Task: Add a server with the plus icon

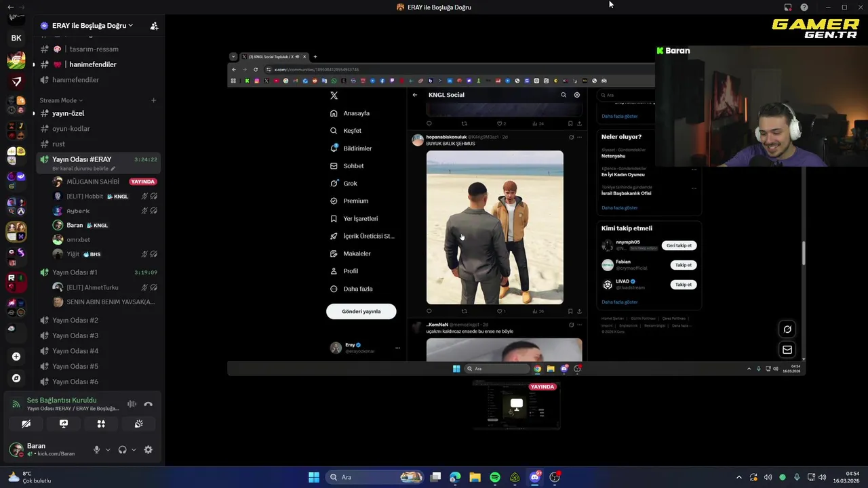Action: coord(16,357)
